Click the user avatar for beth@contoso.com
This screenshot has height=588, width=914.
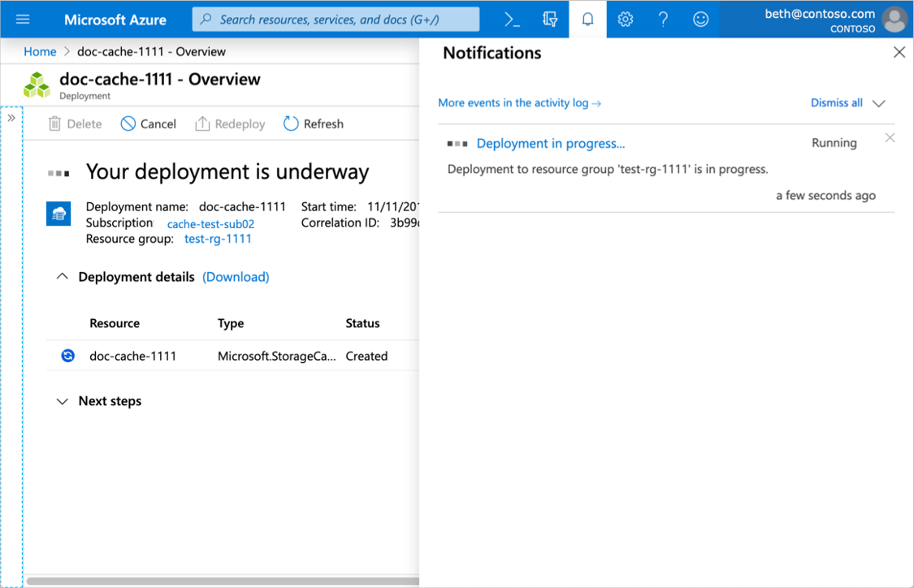coord(894,18)
